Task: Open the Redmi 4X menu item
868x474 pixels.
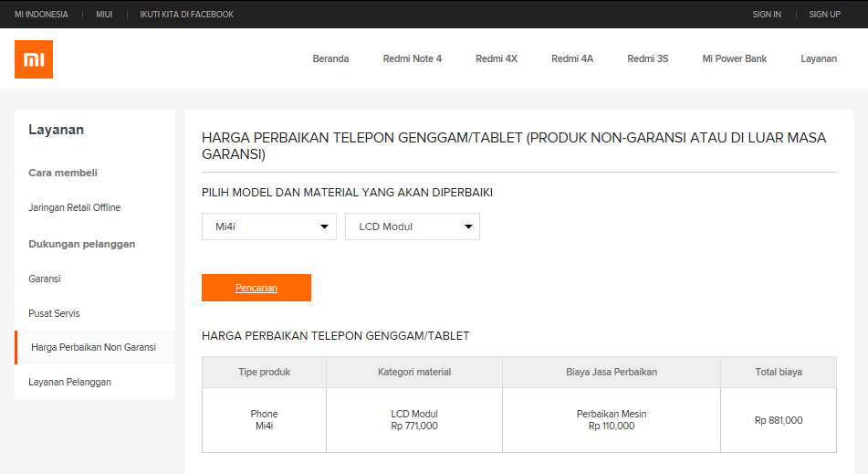Action: coord(497,58)
